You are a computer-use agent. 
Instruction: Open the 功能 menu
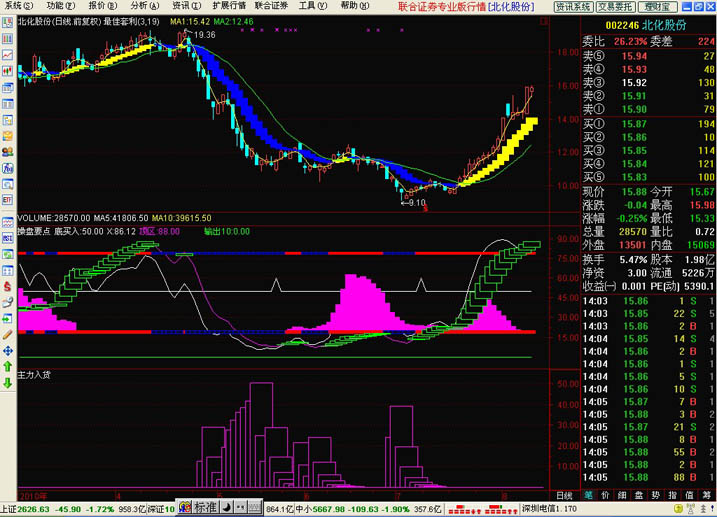[60, 6]
